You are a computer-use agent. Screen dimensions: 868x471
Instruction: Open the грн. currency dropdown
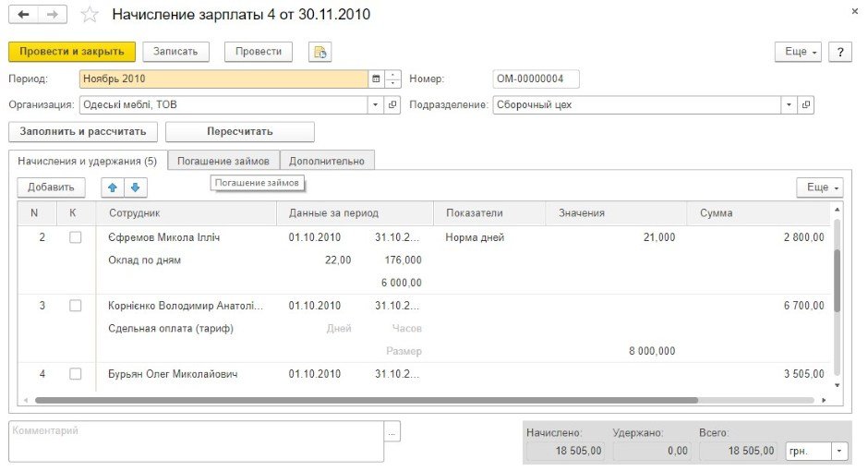(x=838, y=451)
